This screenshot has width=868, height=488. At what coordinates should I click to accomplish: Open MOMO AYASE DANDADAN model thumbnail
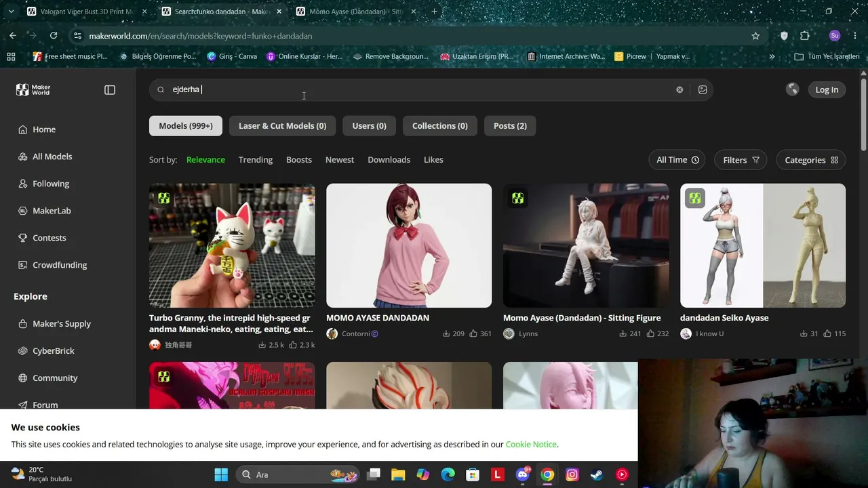click(409, 245)
